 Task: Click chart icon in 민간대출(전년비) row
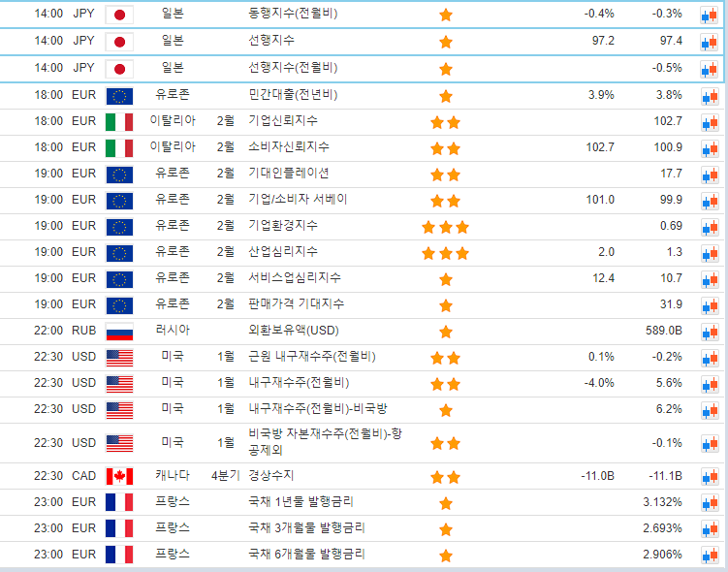coord(708,96)
